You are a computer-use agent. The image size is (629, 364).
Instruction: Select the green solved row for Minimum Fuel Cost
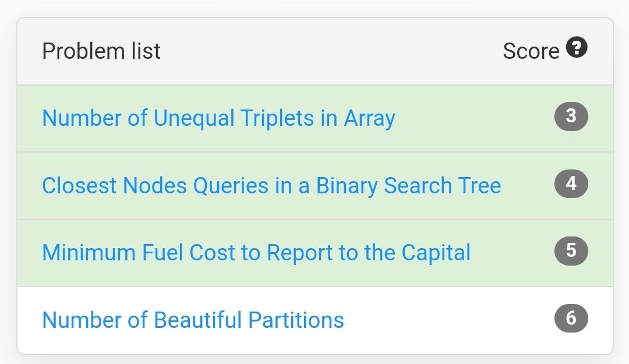pos(315,253)
